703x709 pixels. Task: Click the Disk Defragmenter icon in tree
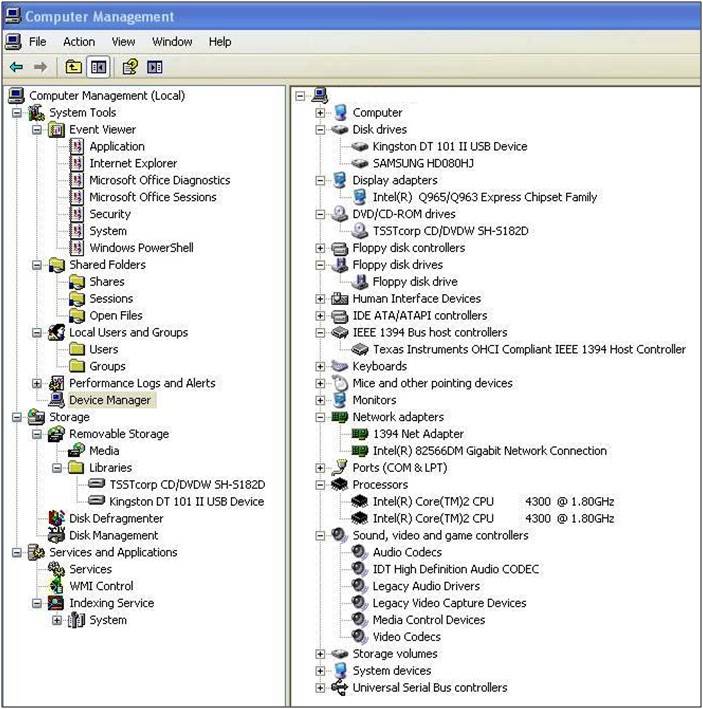(x=57, y=518)
